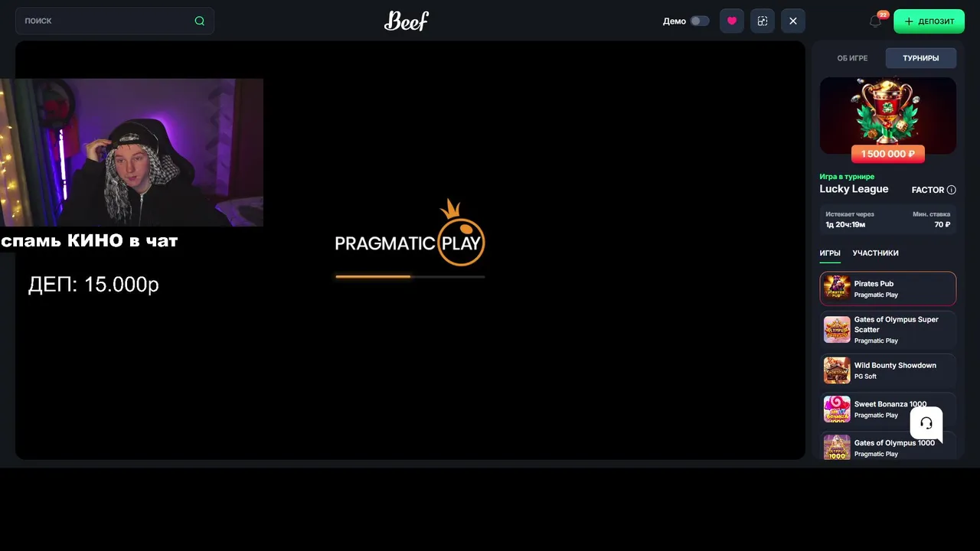The height and width of the screenshot is (551, 980).
Task: Open the Lucky League tournament title
Action: coord(854,189)
